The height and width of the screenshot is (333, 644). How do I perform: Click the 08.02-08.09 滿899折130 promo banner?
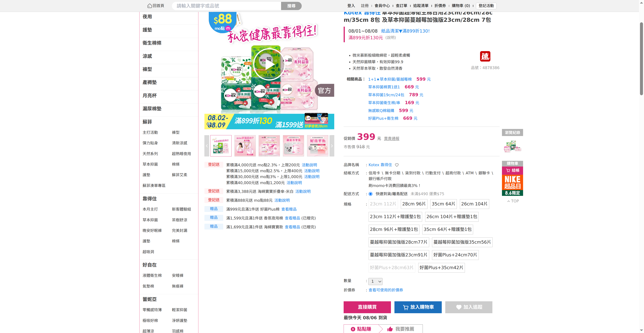pos(269,122)
